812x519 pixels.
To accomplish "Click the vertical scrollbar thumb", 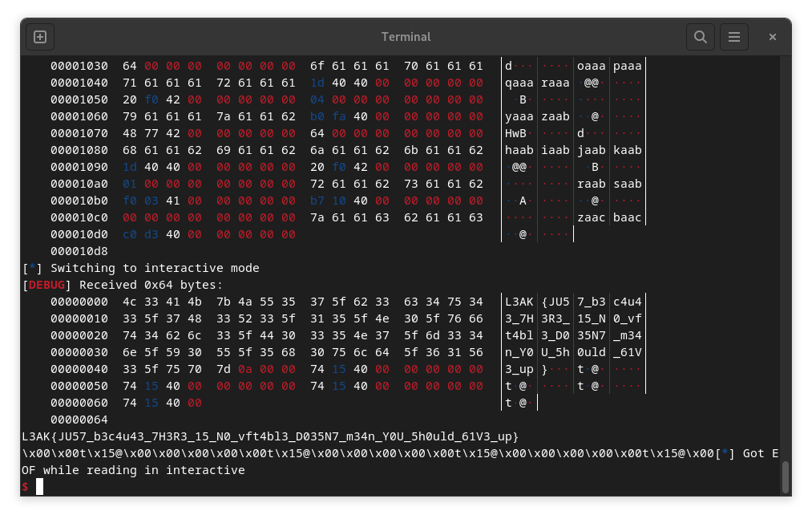I will click(785, 477).
